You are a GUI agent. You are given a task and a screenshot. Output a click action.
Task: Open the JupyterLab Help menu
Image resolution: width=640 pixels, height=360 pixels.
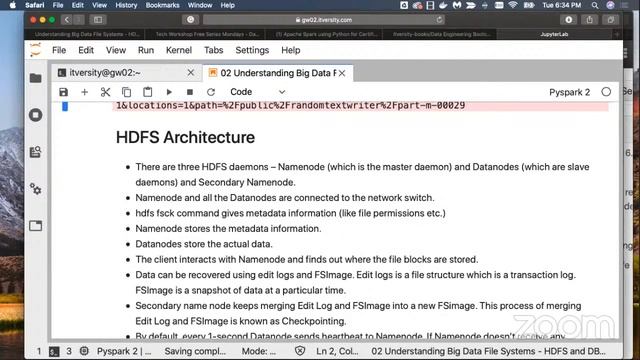[x=291, y=50]
